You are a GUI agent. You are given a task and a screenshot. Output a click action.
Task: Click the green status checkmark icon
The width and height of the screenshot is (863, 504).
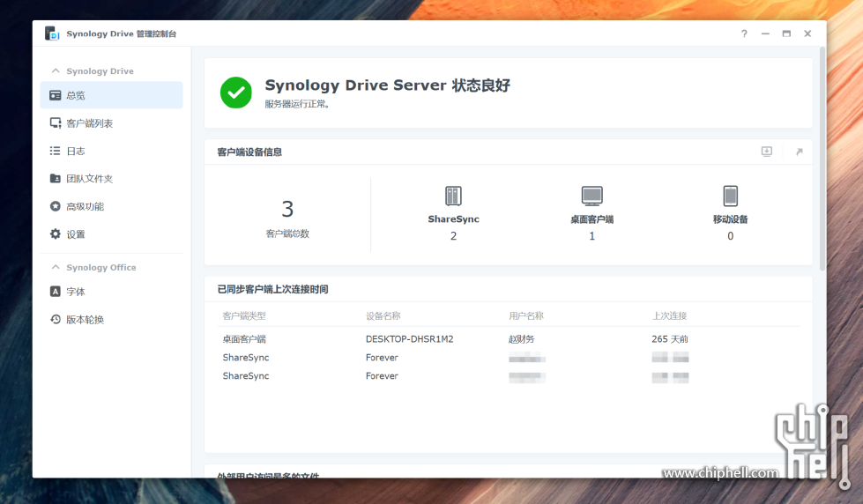pos(236,93)
